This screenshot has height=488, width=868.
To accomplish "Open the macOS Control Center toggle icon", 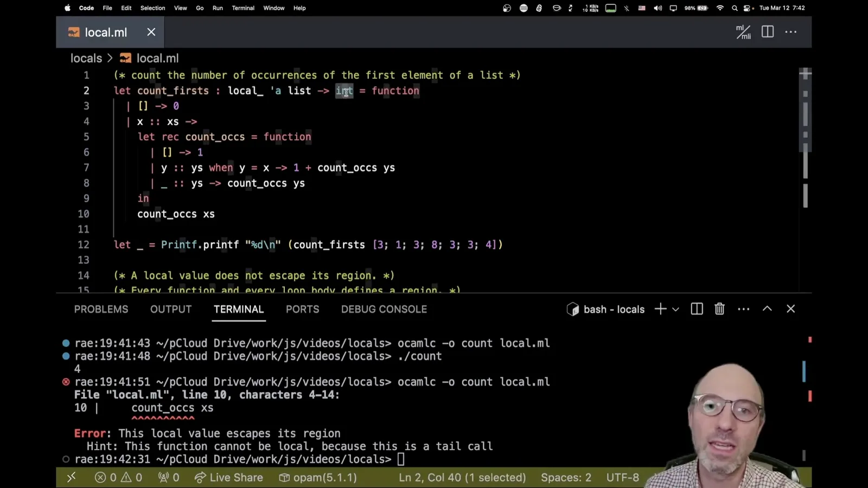I will 748,8.
